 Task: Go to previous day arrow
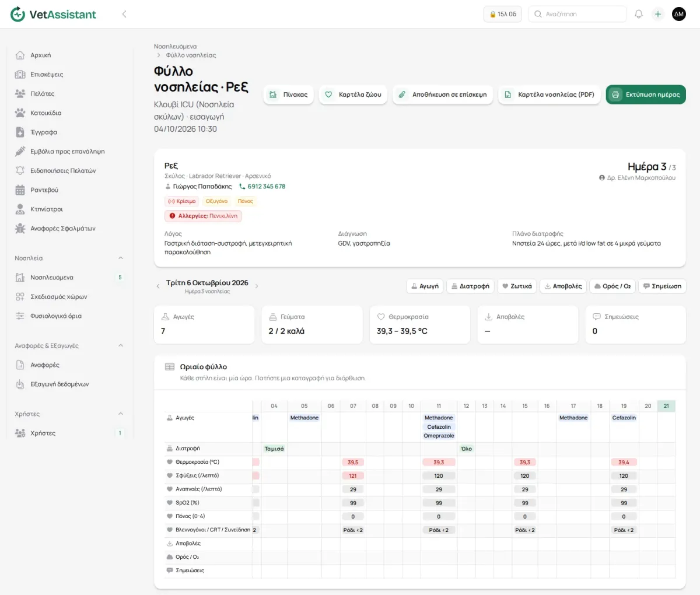[158, 286]
